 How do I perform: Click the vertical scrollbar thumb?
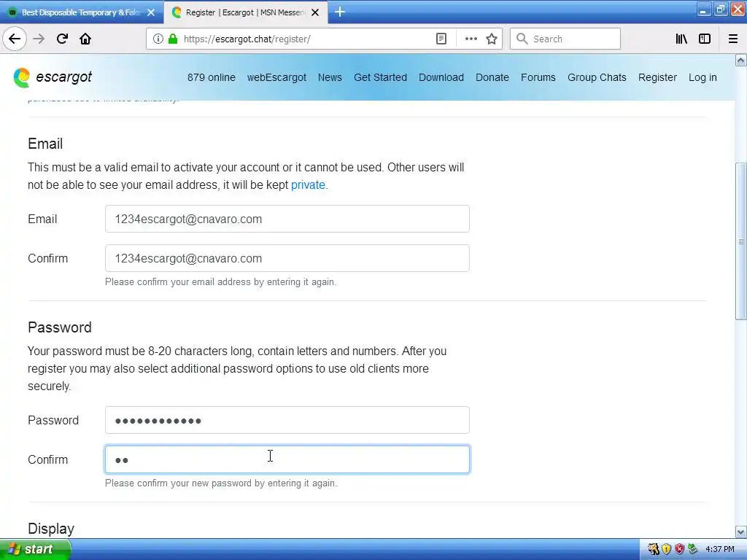pos(740,241)
